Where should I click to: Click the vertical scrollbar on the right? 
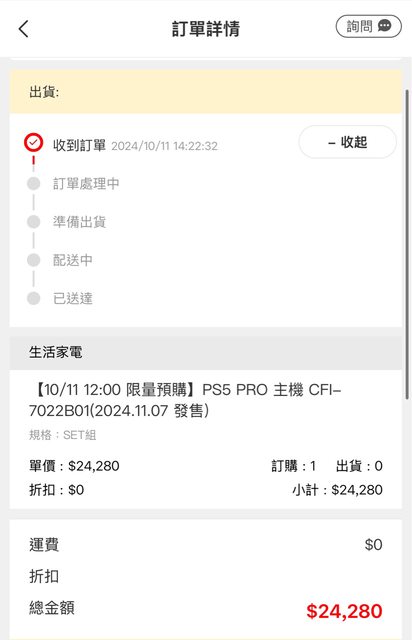[407, 244]
